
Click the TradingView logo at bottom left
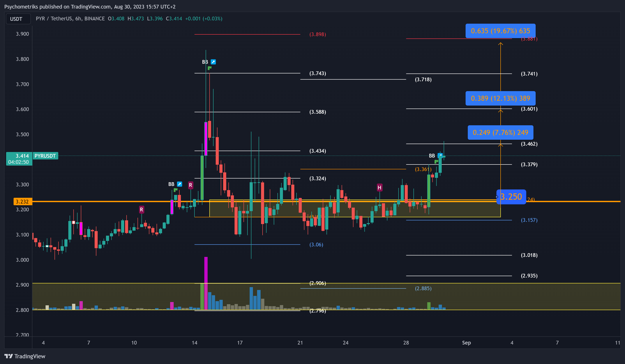coord(25,356)
